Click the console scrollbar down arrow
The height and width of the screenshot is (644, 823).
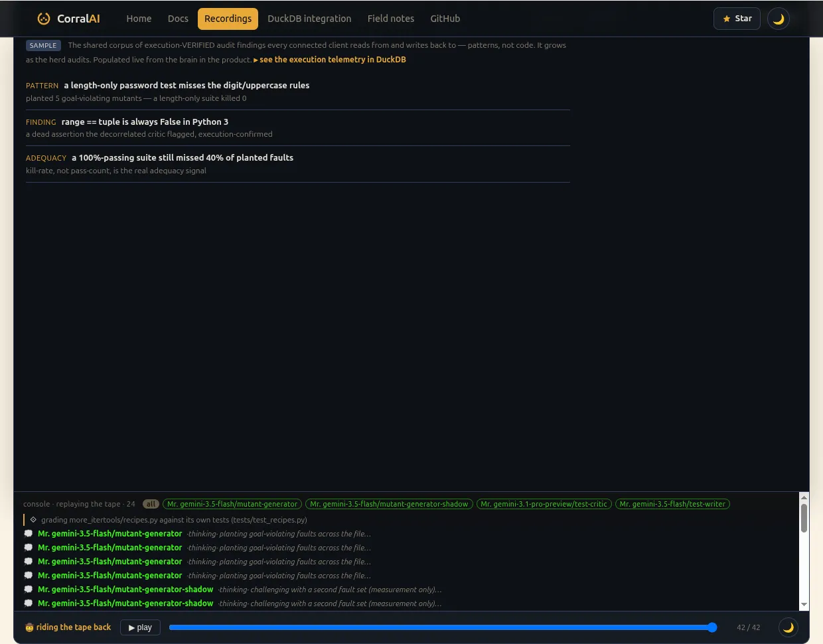[x=804, y=605]
